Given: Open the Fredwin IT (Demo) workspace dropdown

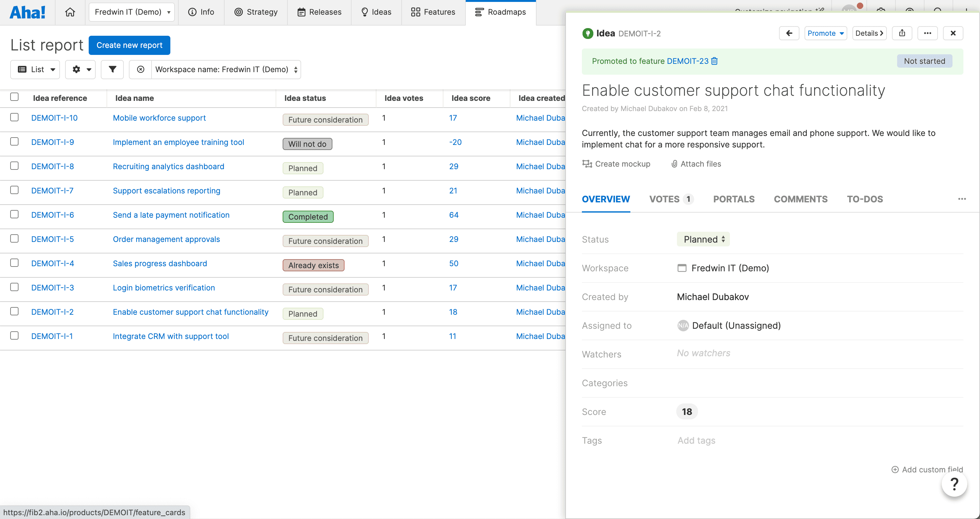Looking at the screenshot, I should (132, 12).
